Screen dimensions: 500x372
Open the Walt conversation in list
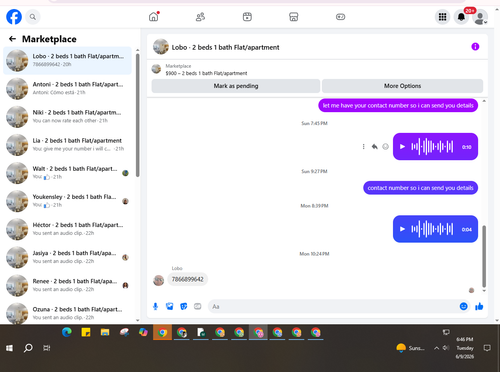[x=67, y=173]
